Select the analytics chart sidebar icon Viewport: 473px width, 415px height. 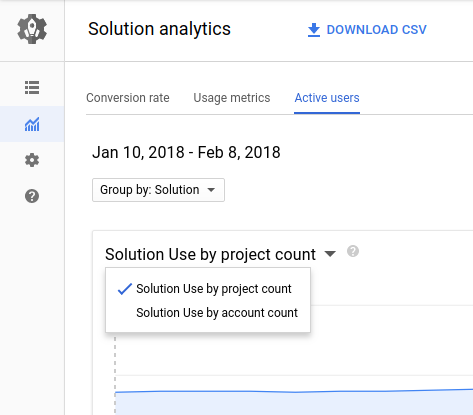point(32,124)
